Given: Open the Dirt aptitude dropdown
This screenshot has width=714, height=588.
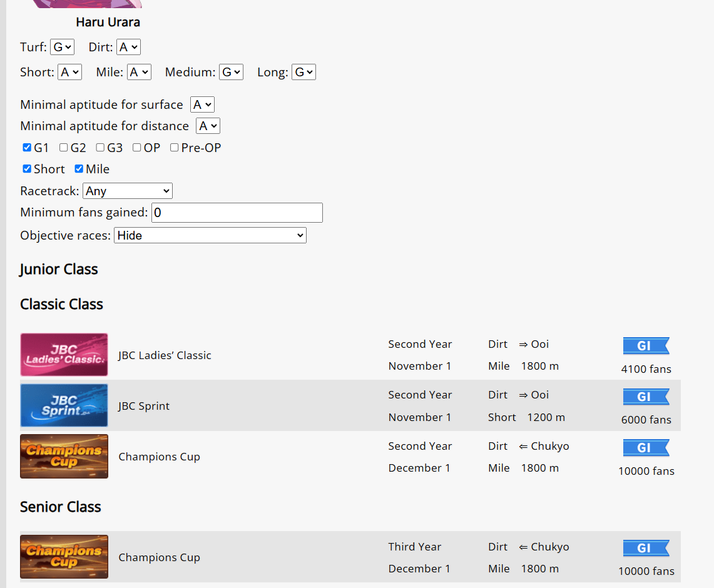Looking at the screenshot, I should pyautogui.click(x=128, y=47).
